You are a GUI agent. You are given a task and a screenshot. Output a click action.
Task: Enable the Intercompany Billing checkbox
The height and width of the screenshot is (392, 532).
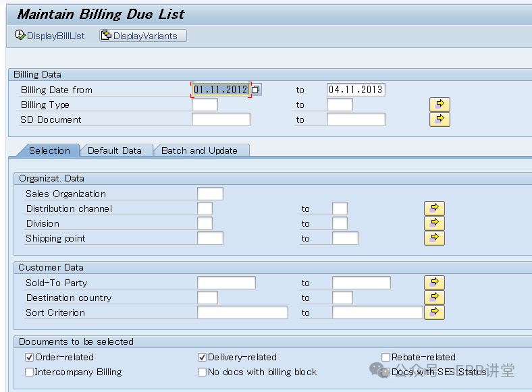[x=29, y=372]
